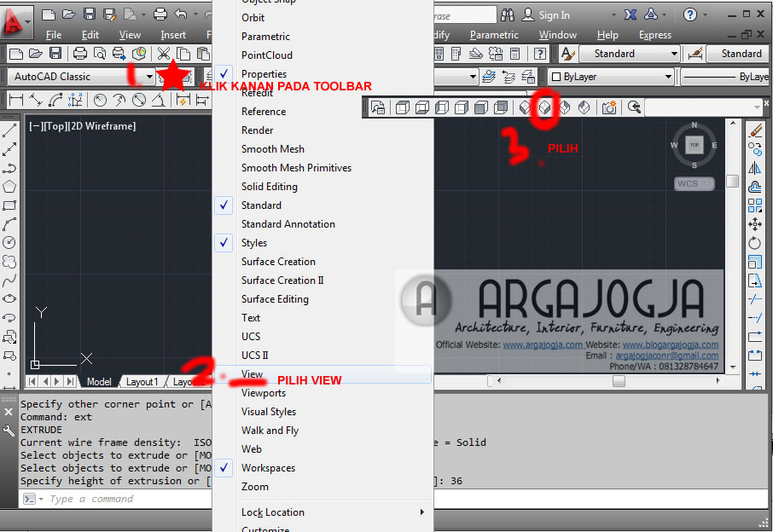Select the Rectangle draw tool
The width and height of the screenshot is (773, 532).
pyautogui.click(x=9, y=205)
